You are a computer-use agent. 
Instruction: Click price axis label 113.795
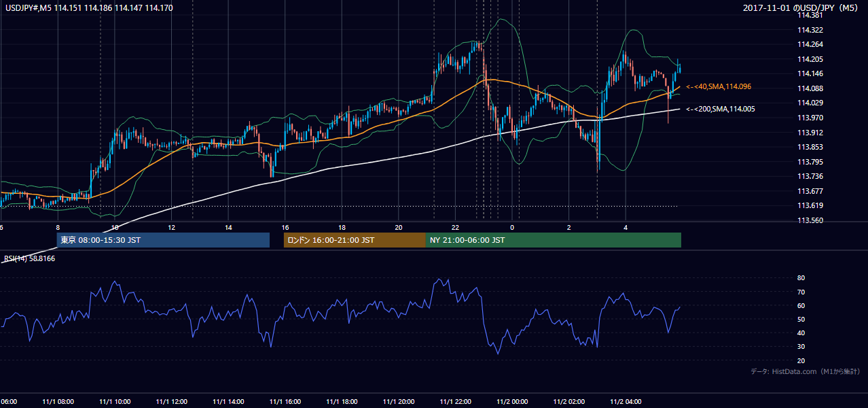(810, 162)
